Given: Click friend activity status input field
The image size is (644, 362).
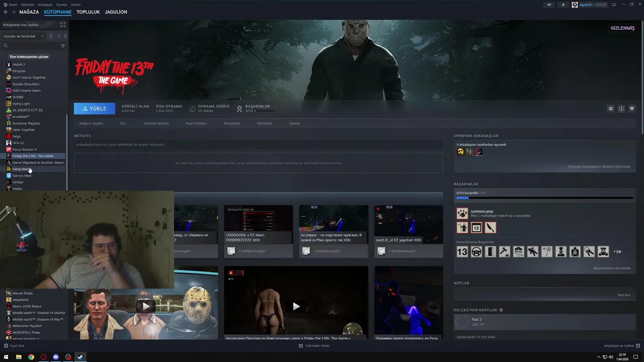Looking at the screenshot, I should [259, 144].
